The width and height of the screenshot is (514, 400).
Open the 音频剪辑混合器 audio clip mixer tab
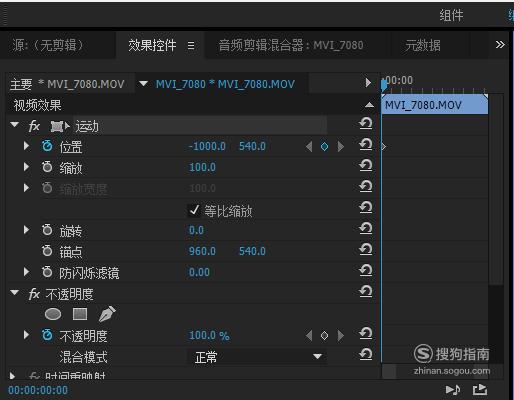291,45
